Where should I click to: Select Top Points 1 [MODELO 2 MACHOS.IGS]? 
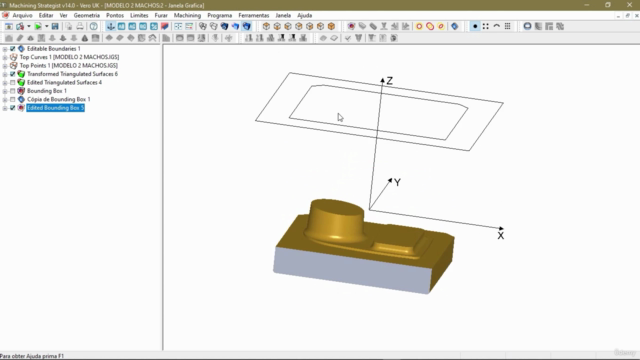pyautogui.click(x=69, y=66)
